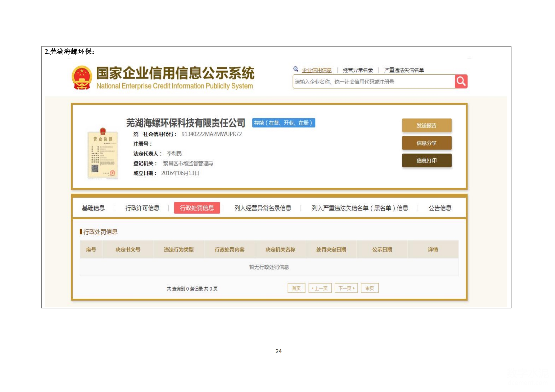Select the 严重违法失信名单 search category
The height and width of the screenshot is (392, 555).
click(x=404, y=70)
